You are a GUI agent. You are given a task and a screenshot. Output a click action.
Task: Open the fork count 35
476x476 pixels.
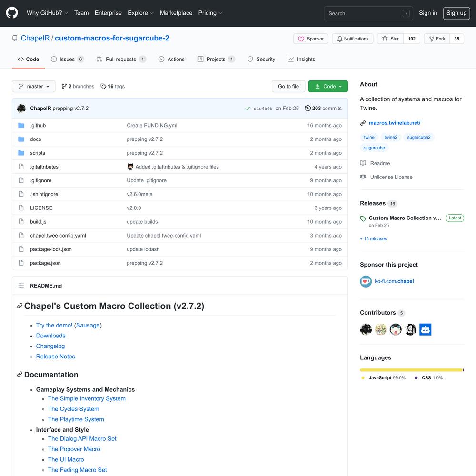pos(456,39)
